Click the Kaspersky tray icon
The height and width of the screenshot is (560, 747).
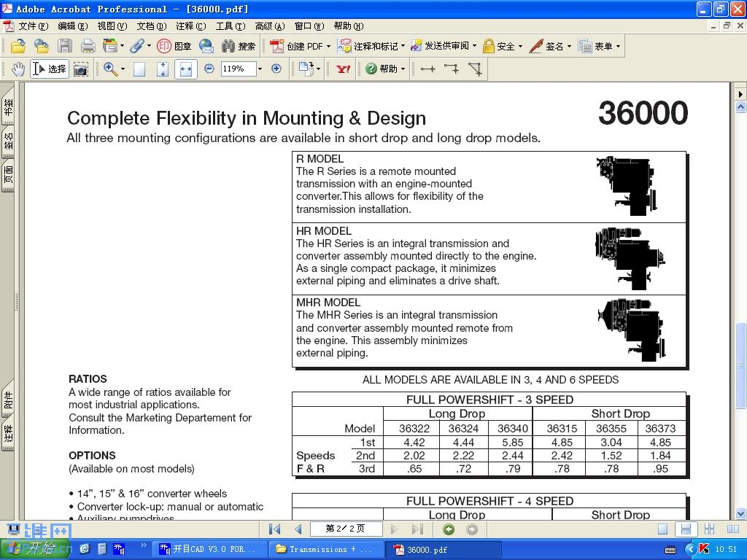point(704,549)
